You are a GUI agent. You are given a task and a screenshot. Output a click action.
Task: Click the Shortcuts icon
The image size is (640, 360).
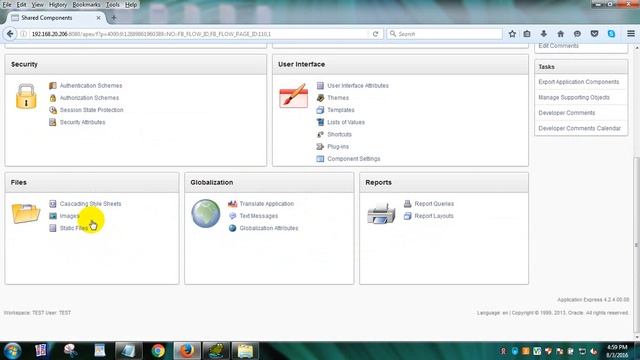(320, 134)
